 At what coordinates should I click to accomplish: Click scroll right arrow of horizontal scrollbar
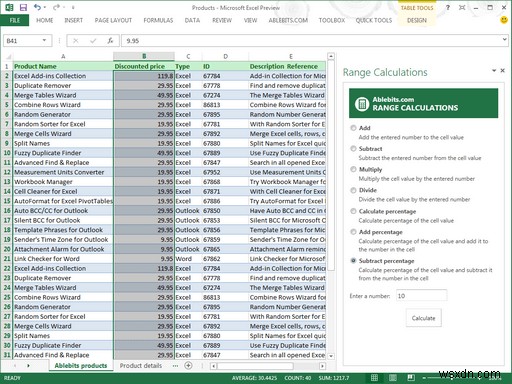pos(322,366)
